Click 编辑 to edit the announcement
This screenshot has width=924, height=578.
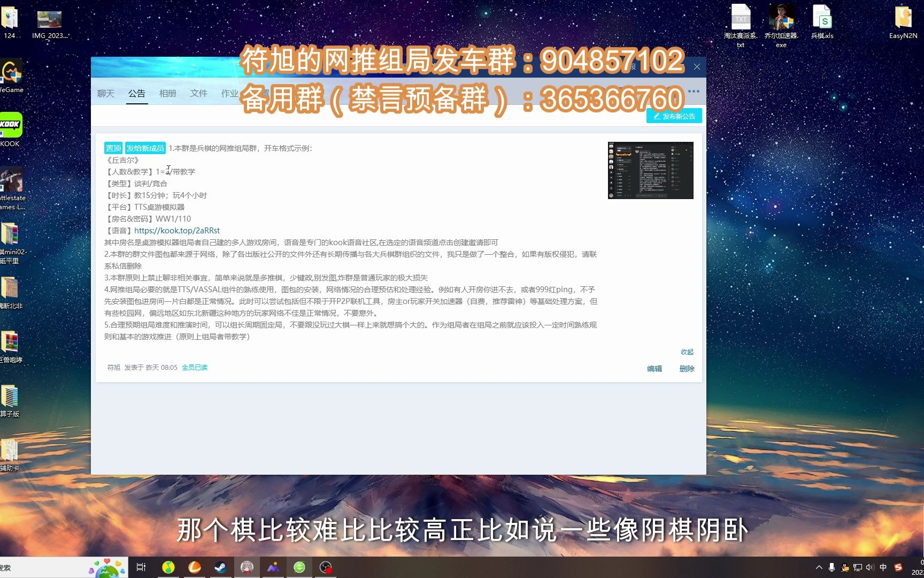(654, 369)
